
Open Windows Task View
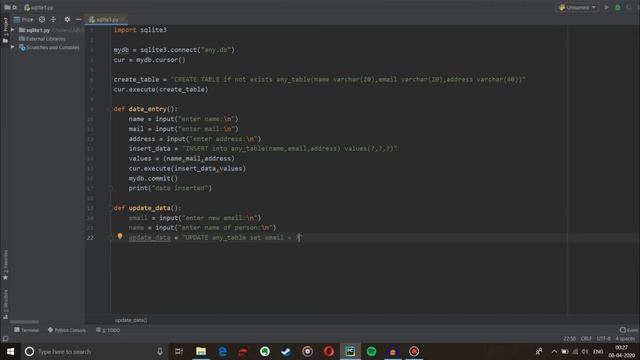pos(179,351)
